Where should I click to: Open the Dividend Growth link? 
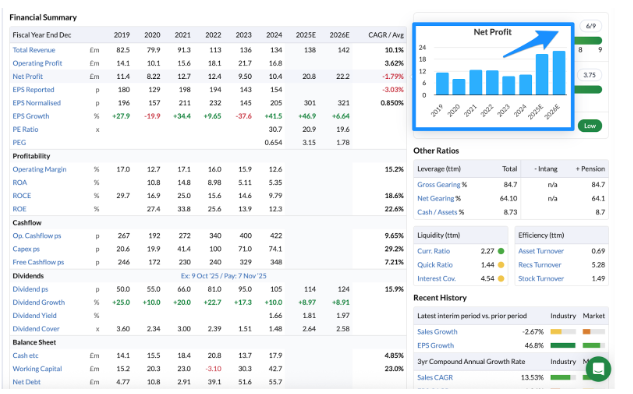(x=38, y=302)
